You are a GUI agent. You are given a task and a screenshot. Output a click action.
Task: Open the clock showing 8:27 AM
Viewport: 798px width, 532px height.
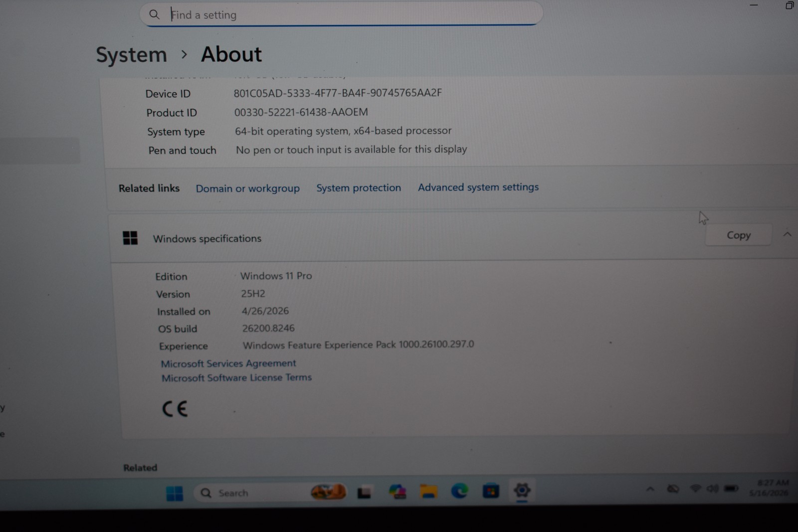[769, 488]
